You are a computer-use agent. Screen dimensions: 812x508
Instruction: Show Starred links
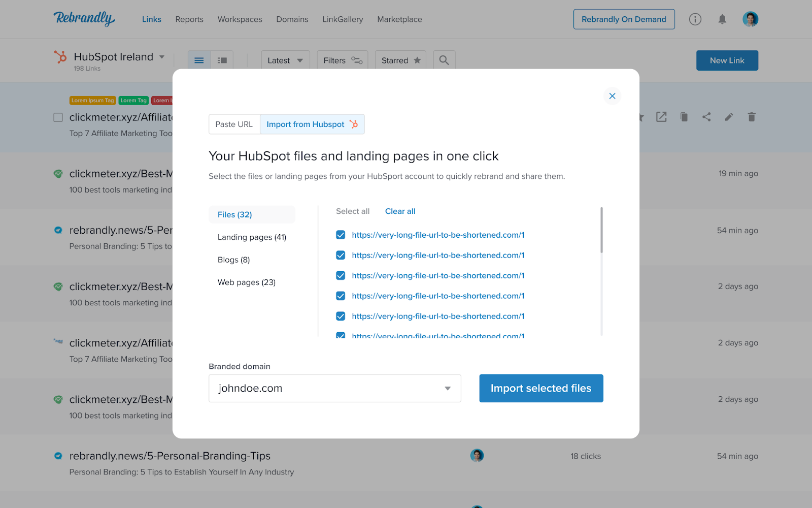click(x=400, y=60)
